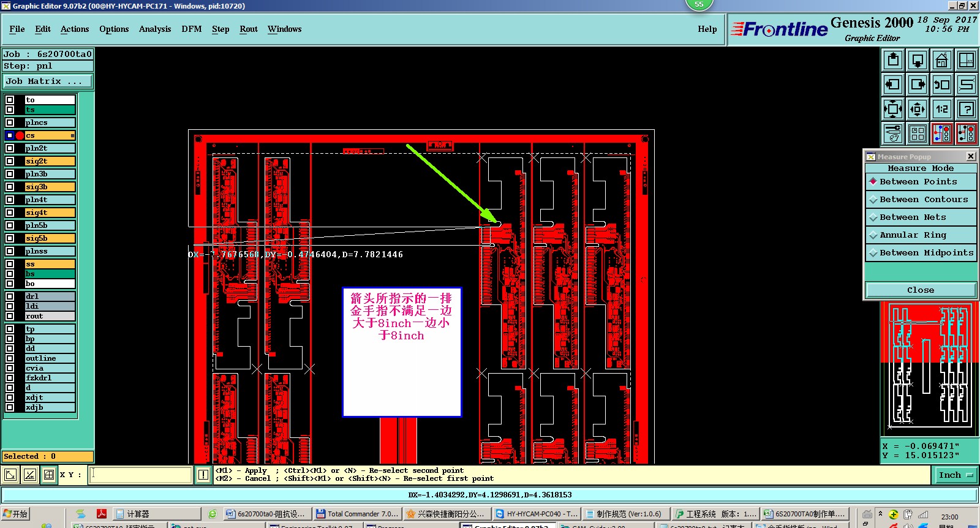Select the ldi layer row
This screenshot has width=980, height=528.
pyautogui.click(x=50, y=306)
